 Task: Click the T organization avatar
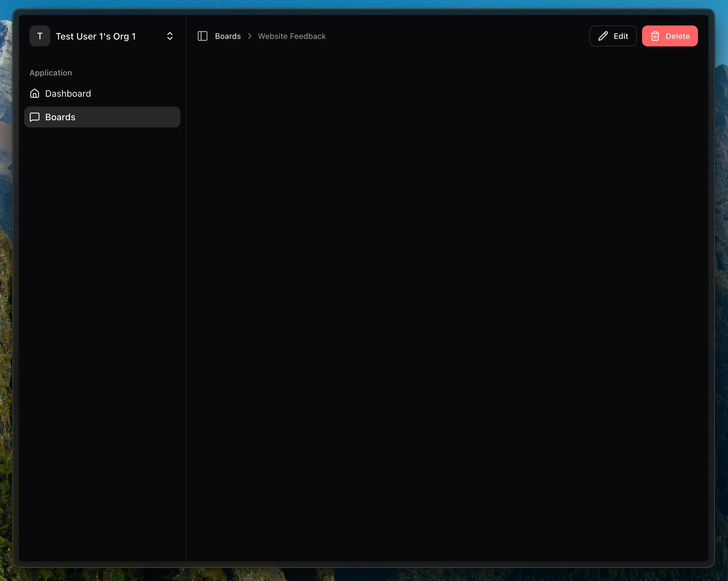pyautogui.click(x=40, y=36)
